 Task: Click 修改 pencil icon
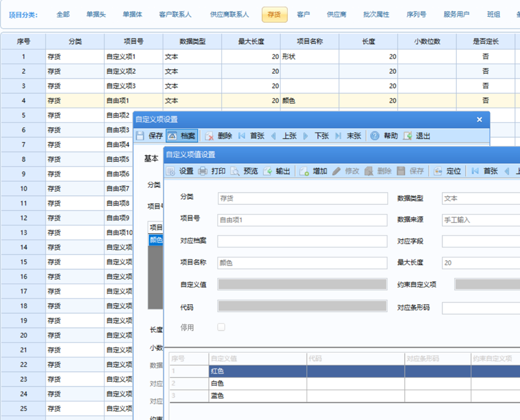click(x=337, y=171)
